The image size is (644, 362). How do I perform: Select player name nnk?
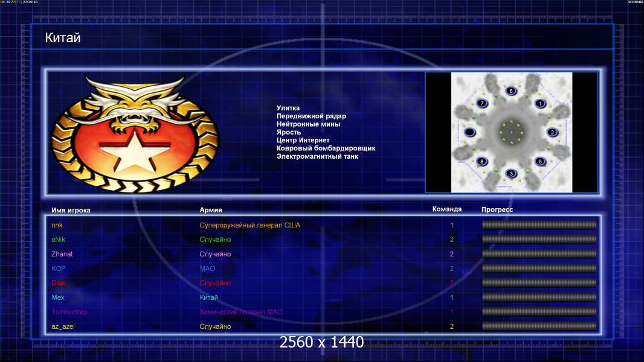[x=57, y=225]
